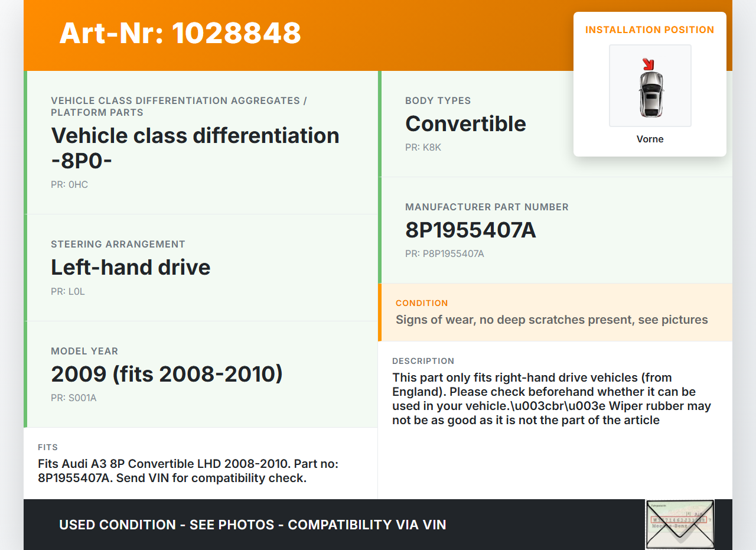
Task: Click the PR: 0HC code
Action: pos(69,184)
